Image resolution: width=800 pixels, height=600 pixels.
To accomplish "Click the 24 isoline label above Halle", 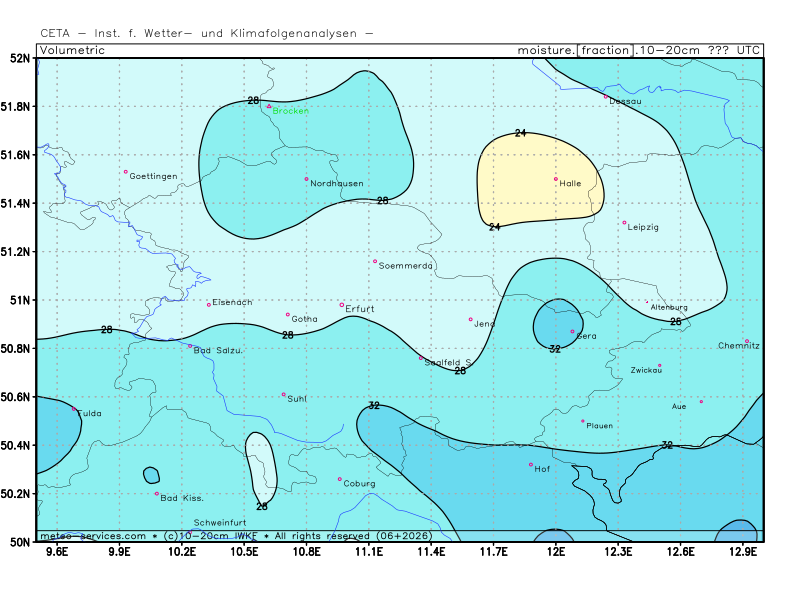I will click(520, 133).
